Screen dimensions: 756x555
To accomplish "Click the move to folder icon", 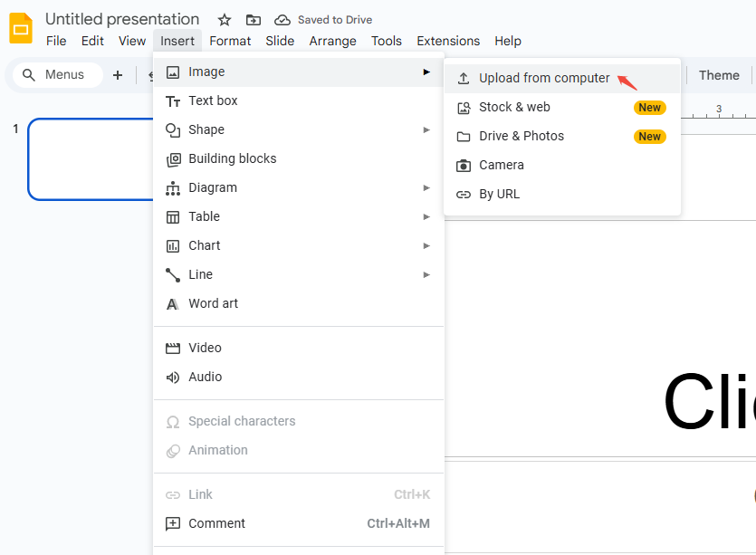I will pos(254,20).
